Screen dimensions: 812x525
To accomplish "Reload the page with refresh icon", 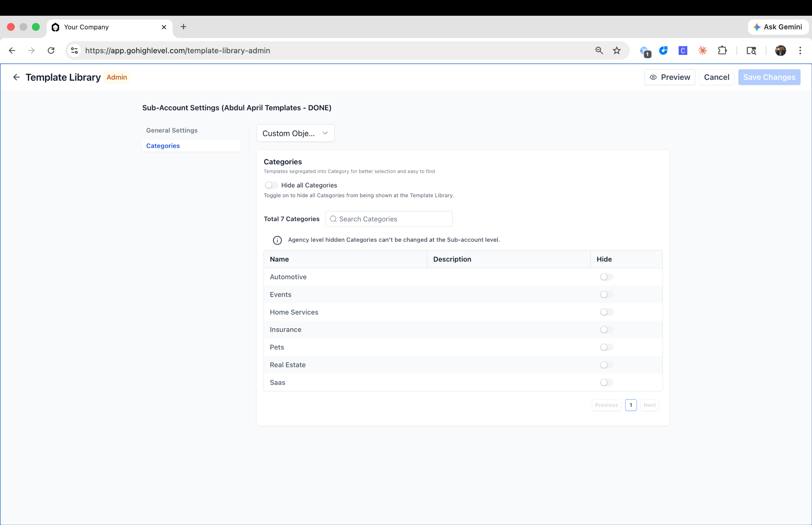I will coord(51,51).
